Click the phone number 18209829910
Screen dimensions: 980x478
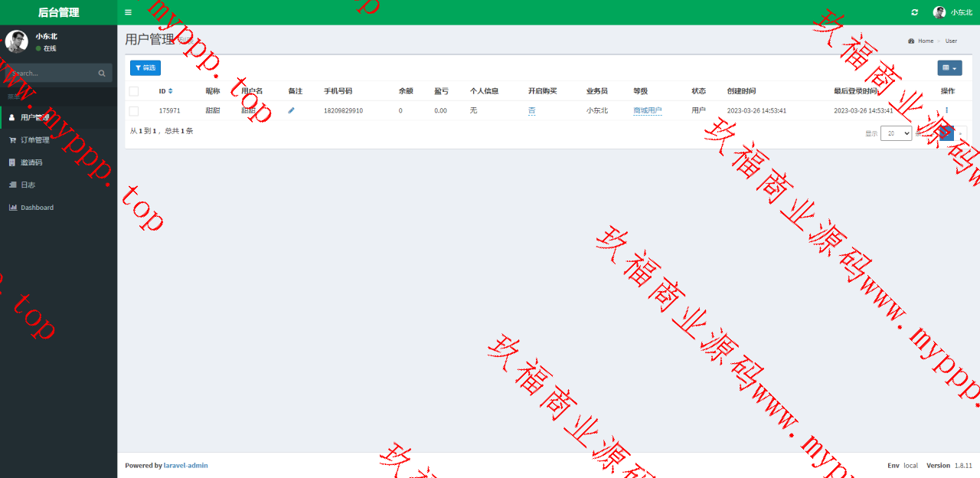click(343, 111)
